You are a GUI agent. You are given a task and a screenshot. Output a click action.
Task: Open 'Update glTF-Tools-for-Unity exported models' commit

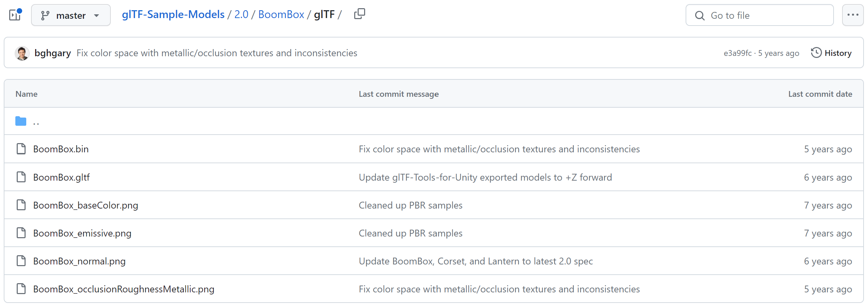485,177
